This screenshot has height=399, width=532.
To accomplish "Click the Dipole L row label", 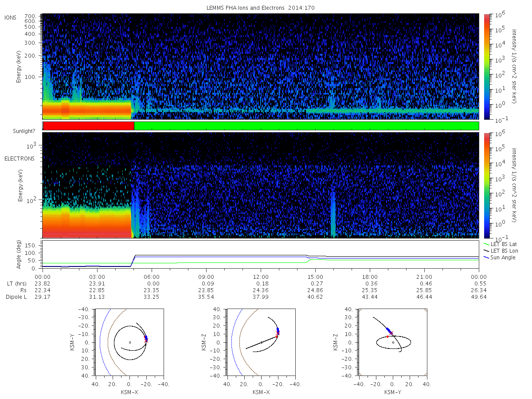I will [16, 297].
